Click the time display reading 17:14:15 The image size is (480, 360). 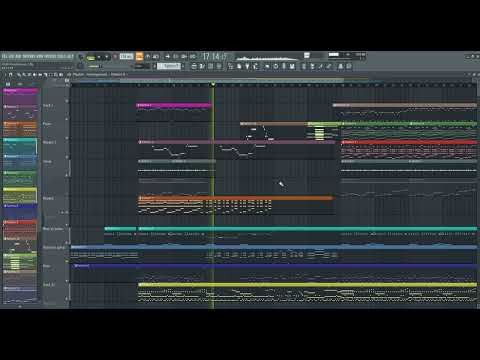coord(215,57)
